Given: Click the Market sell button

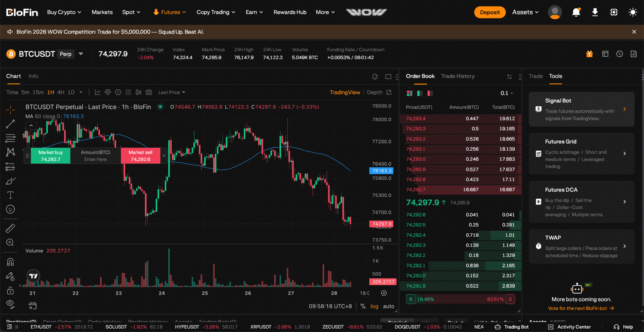Looking at the screenshot, I should pos(140,156).
